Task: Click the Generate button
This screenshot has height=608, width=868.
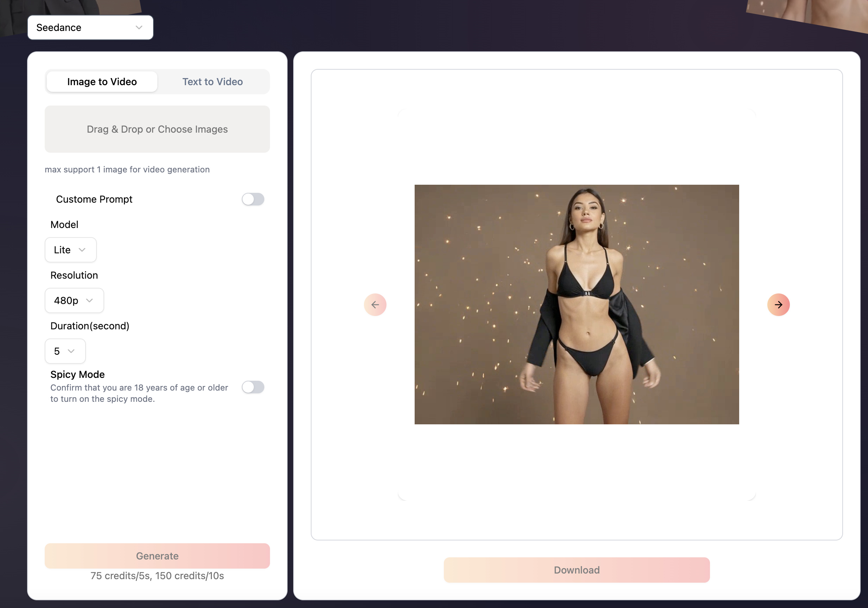Action: (x=157, y=556)
